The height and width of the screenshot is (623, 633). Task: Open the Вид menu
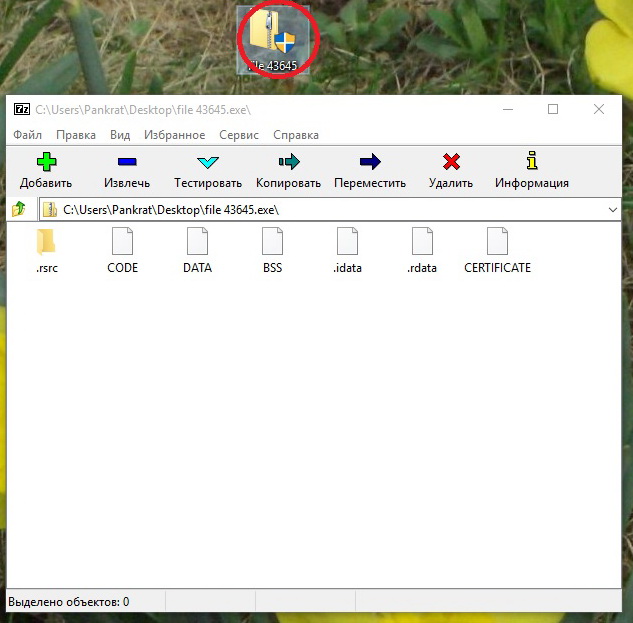120,135
